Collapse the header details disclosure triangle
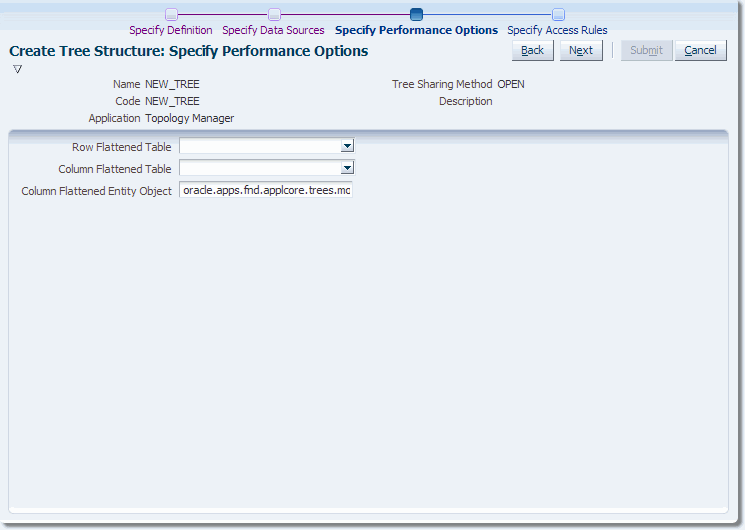This screenshot has height=530, width=745. click(x=18, y=69)
